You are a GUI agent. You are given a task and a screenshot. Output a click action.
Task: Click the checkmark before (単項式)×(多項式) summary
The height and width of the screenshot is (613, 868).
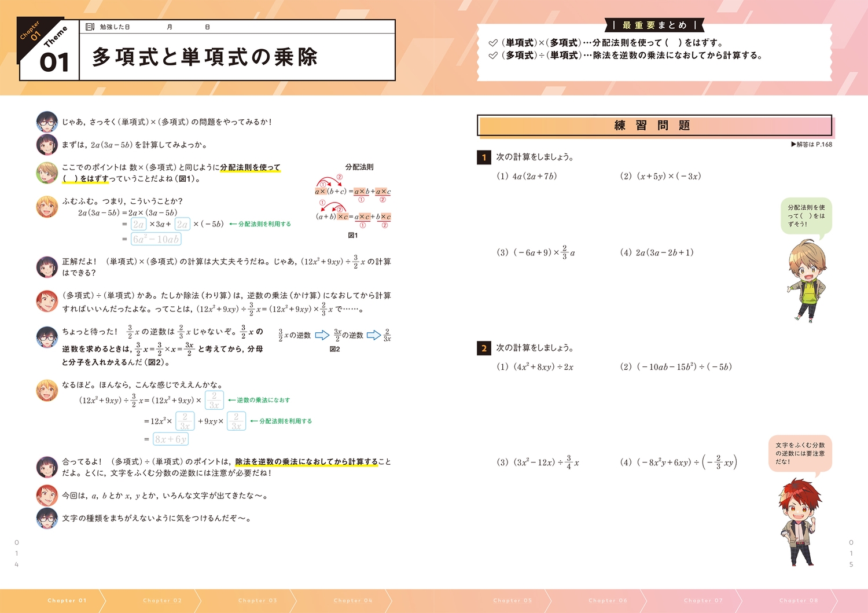(493, 43)
